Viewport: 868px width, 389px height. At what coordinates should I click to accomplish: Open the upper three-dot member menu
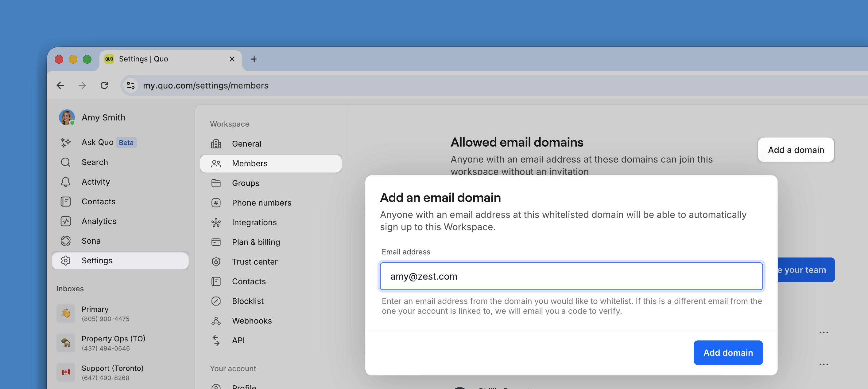click(823, 332)
